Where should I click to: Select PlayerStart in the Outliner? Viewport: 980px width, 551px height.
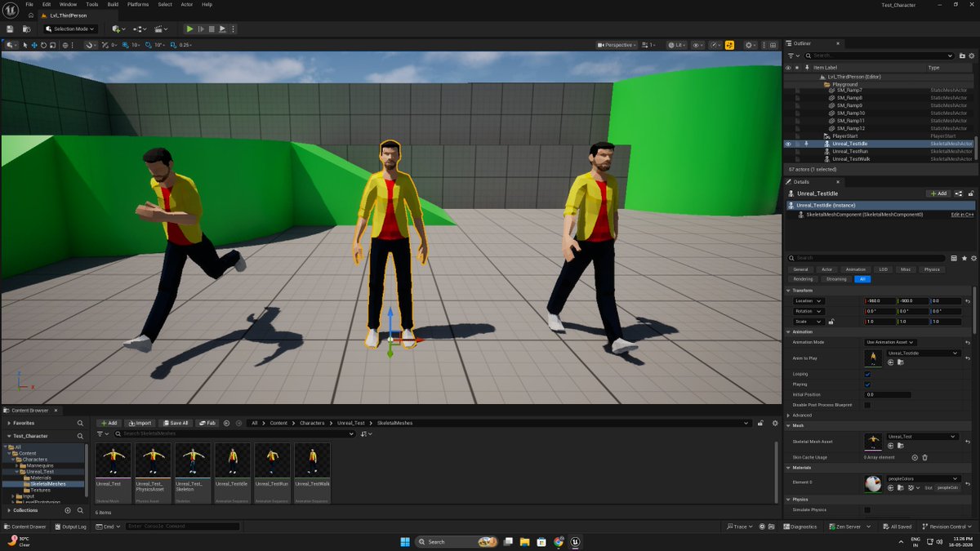coord(844,136)
